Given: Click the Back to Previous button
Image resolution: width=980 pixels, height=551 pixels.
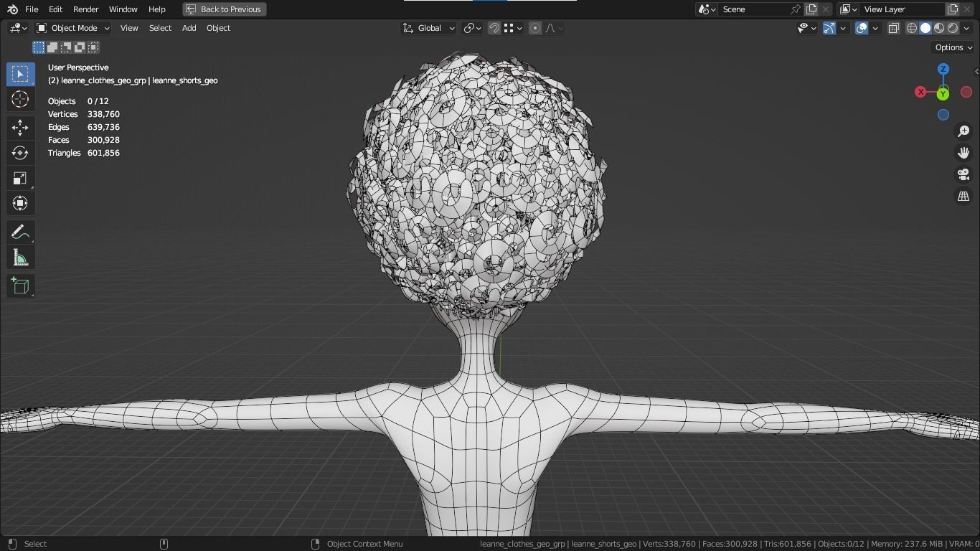Looking at the screenshot, I should 225,9.
